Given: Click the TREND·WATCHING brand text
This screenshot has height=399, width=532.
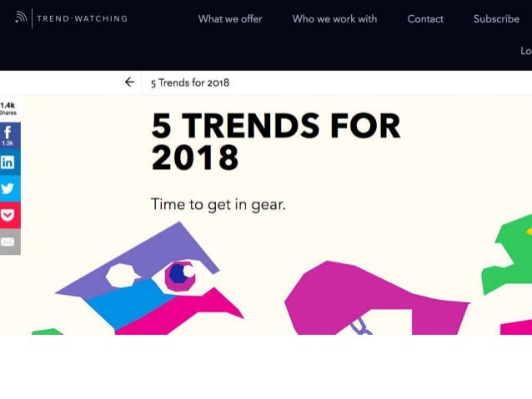Looking at the screenshot, I should click(x=82, y=18).
